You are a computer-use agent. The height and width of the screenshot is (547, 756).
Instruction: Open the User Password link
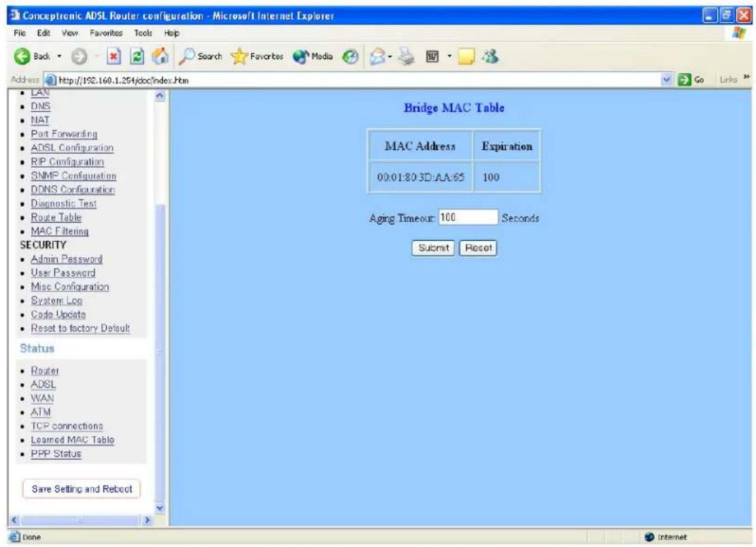(63, 273)
